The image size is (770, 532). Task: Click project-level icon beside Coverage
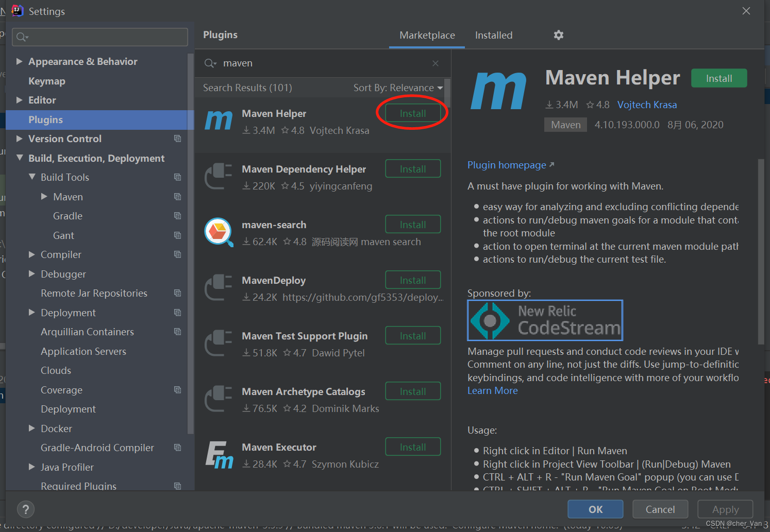[x=178, y=390]
